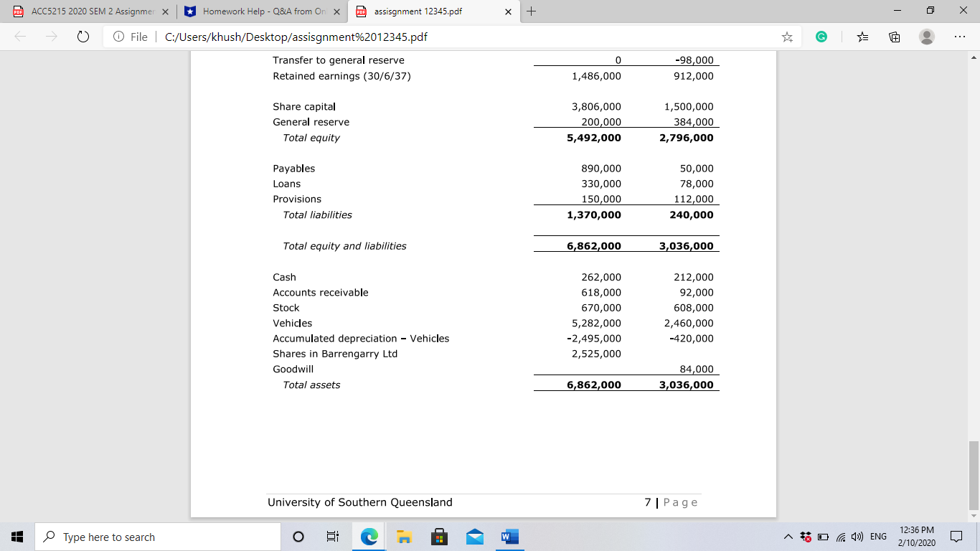The height and width of the screenshot is (551, 980).
Task: Click the address bar input field
Action: [x=430, y=37]
